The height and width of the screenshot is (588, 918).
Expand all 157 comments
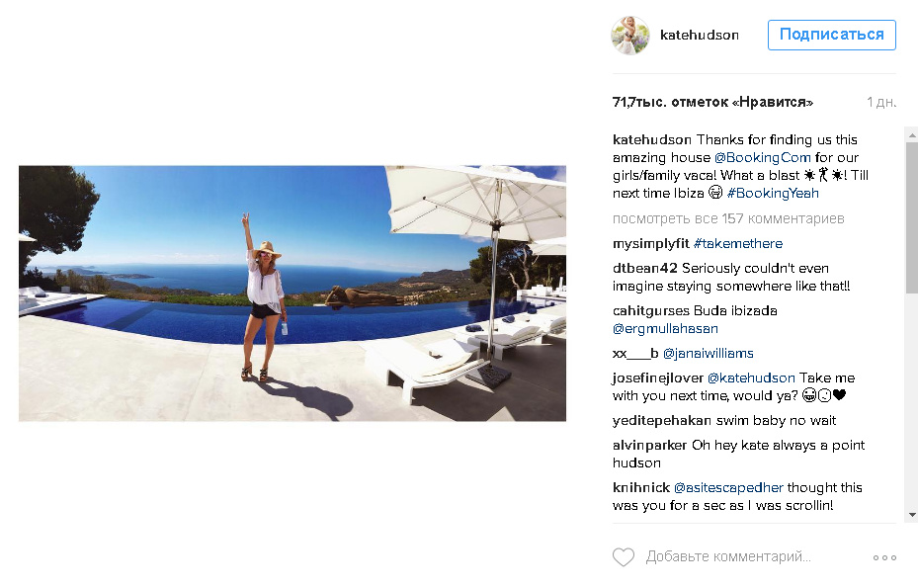coord(728,218)
